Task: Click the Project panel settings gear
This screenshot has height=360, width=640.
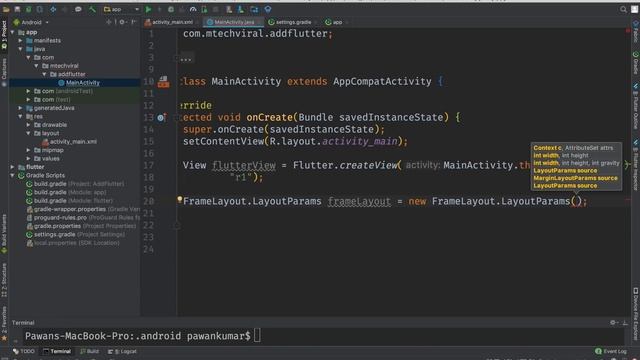Action: click(x=122, y=22)
